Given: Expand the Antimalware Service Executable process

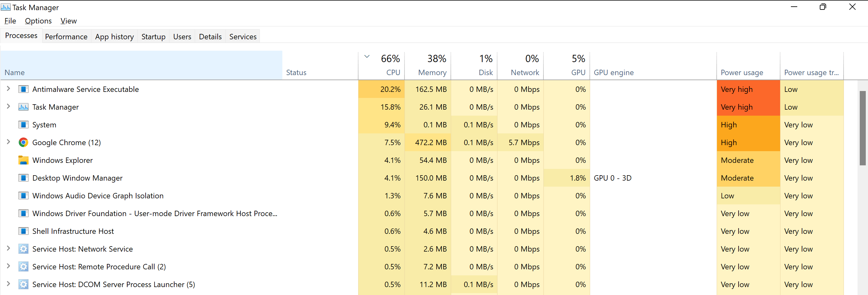Looking at the screenshot, I should [x=9, y=89].
